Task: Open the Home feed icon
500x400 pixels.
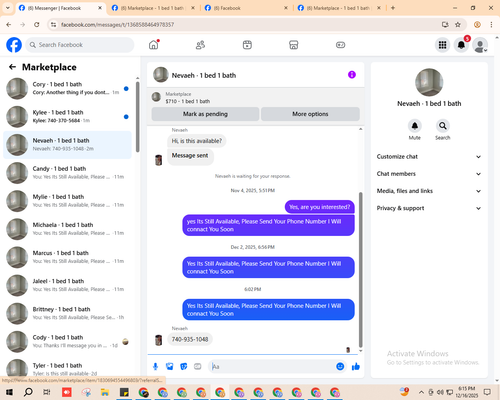Action: (x=154, y=45)
